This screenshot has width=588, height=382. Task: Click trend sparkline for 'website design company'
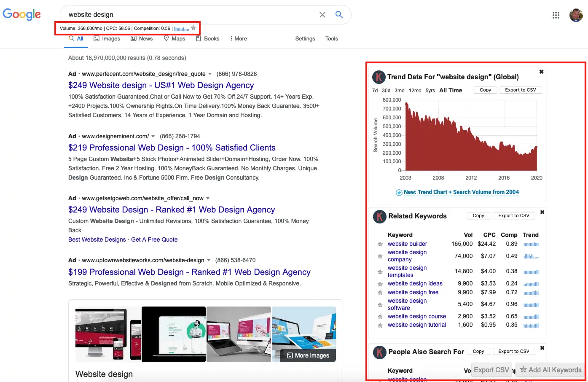point(531,256)
